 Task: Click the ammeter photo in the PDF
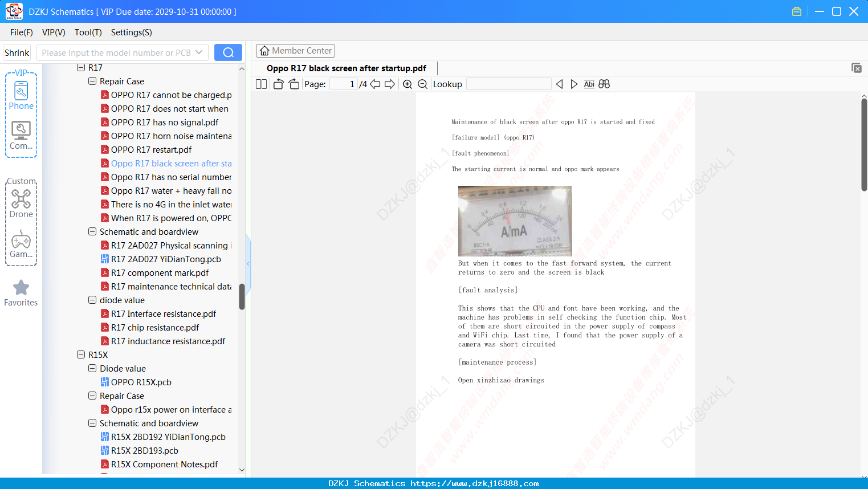pos(515,221)
